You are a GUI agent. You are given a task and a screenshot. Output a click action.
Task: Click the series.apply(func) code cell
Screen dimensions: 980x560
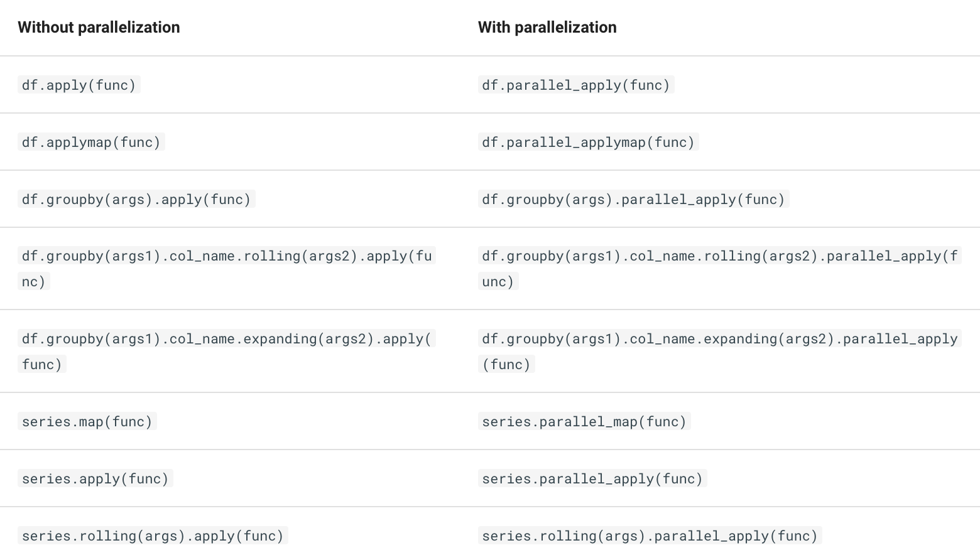pos(95,478)
